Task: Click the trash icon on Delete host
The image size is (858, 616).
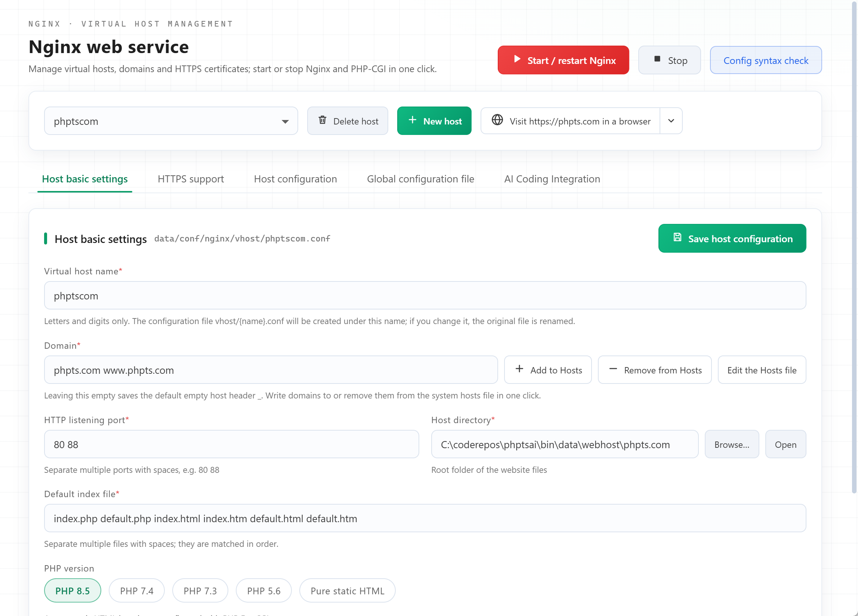Action: coord(322,120)
